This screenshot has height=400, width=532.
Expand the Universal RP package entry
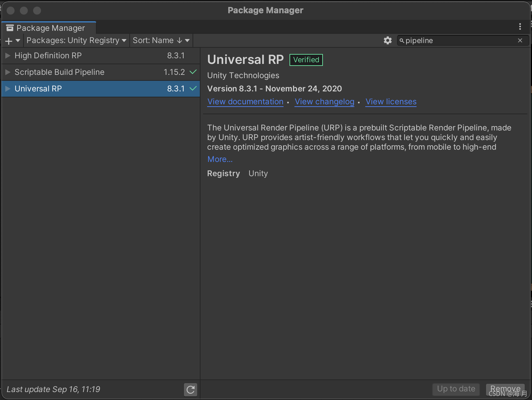coord(7,88)
